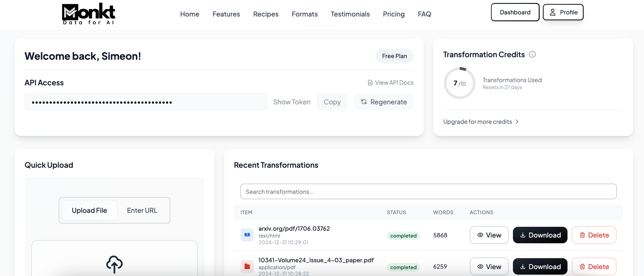Switch to the Enter URL tab

coord(142,210)
